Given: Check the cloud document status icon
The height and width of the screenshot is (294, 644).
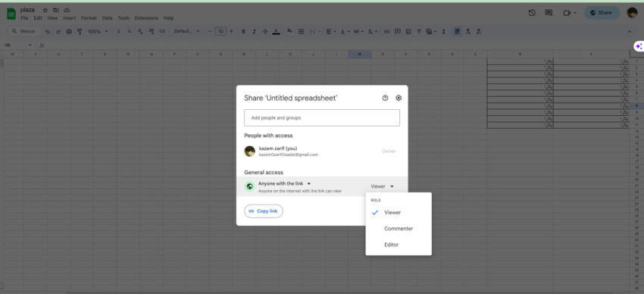Looking at the screenshot, I should pyautogui.click(x=67, y=10).
